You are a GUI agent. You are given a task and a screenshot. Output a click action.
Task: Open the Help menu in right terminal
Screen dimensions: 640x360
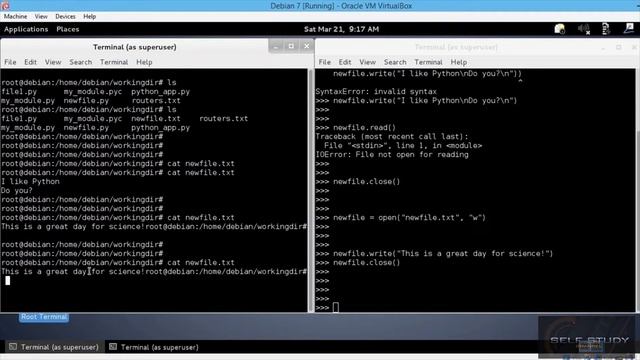click(458, 62)
